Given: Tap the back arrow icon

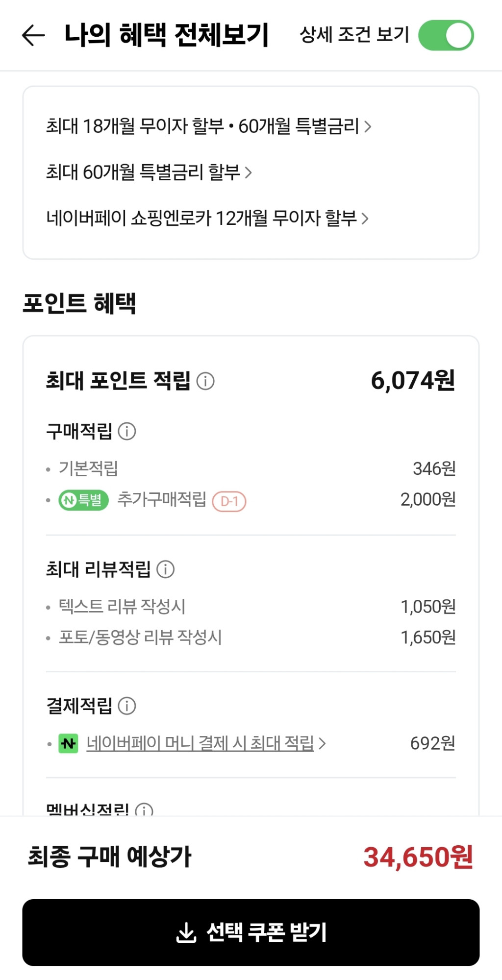Looking at the screenshot, I should (33, 35).
